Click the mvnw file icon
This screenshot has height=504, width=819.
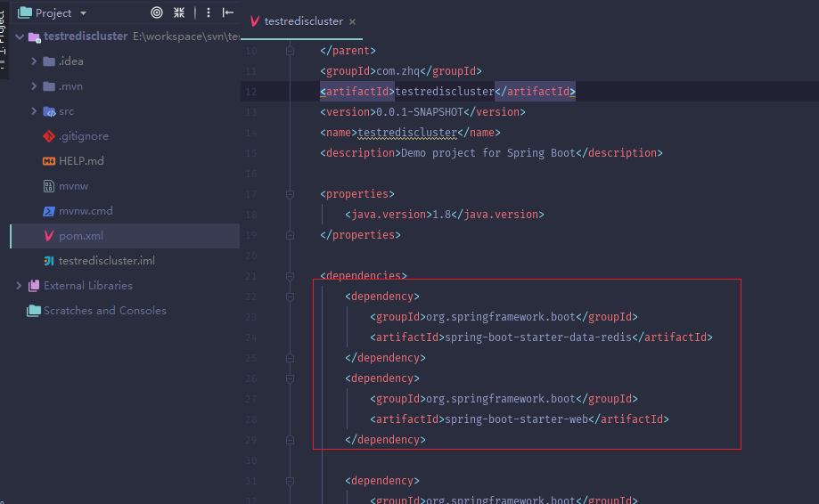pos(49,186)
